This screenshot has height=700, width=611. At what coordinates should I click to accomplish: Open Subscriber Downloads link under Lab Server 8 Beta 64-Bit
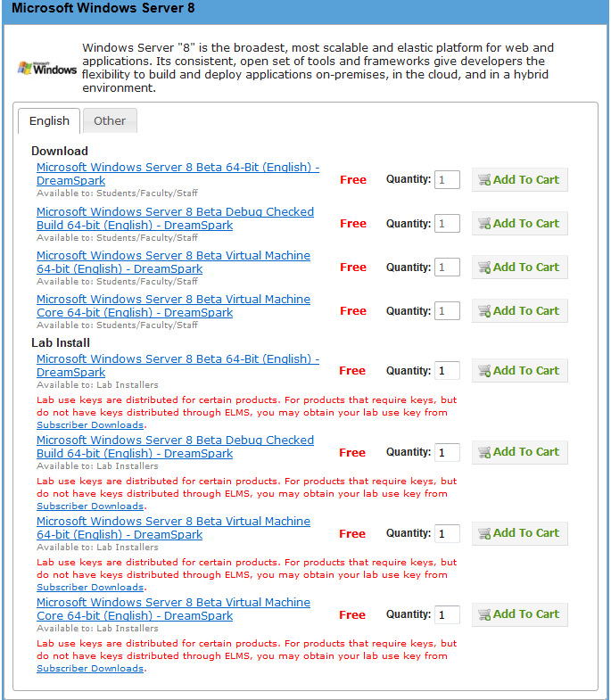click(x=90, y=425)
